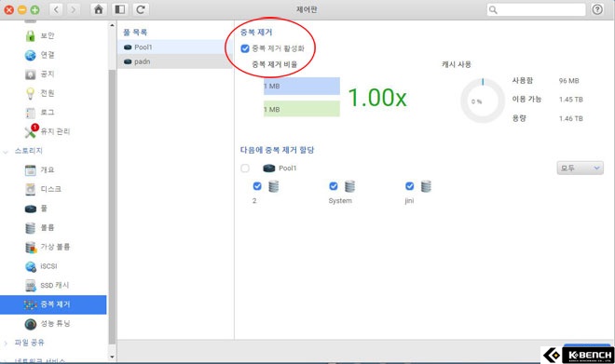Viewport: 615px width, 364px height.
Task: Click the sidebar scrollbar up arrow
Action: pyautogui.click(x=112, y=25)
